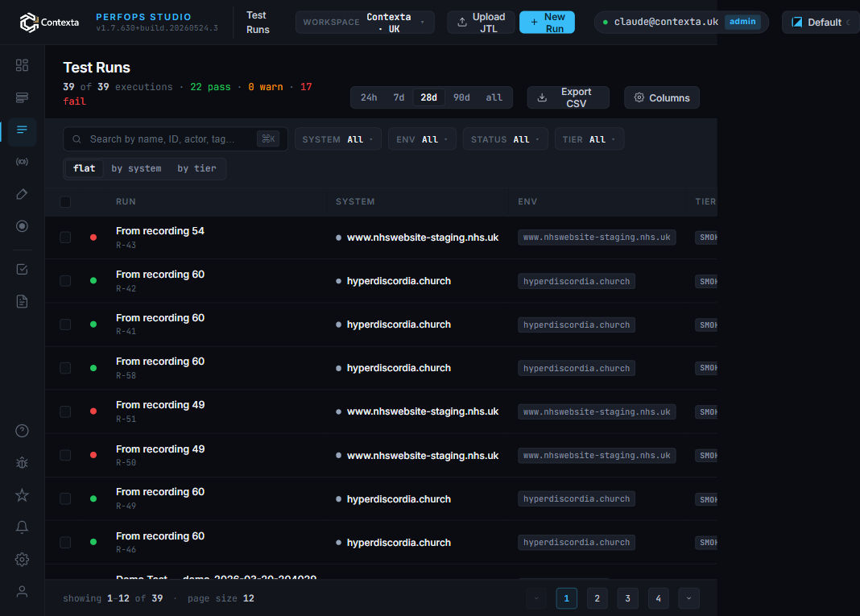This screenshot has width=860, height=616.
Task: Select the 90d time range tab
Action: click(x=461, y=97)
